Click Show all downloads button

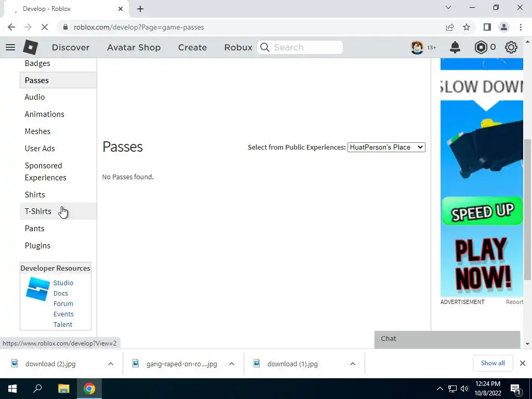pos(493,363)
